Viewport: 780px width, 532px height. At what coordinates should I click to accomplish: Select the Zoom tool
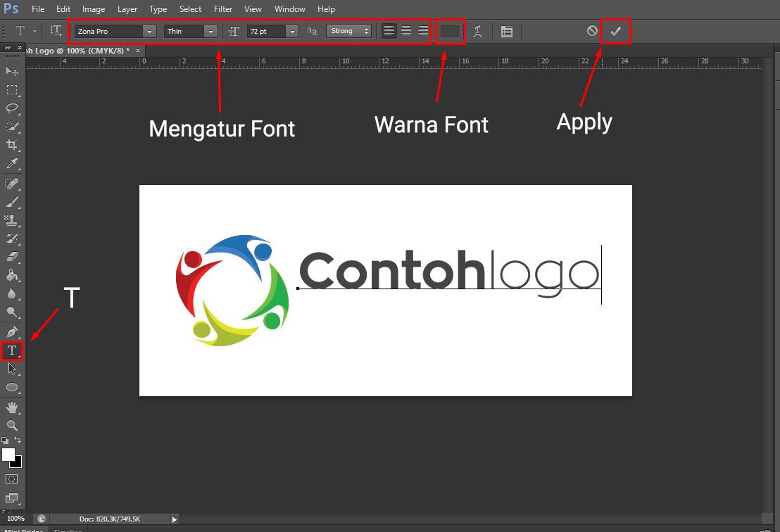11,425
